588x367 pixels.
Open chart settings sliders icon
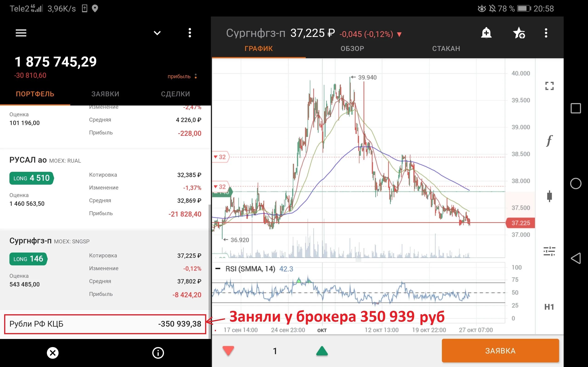coord(549,251)
